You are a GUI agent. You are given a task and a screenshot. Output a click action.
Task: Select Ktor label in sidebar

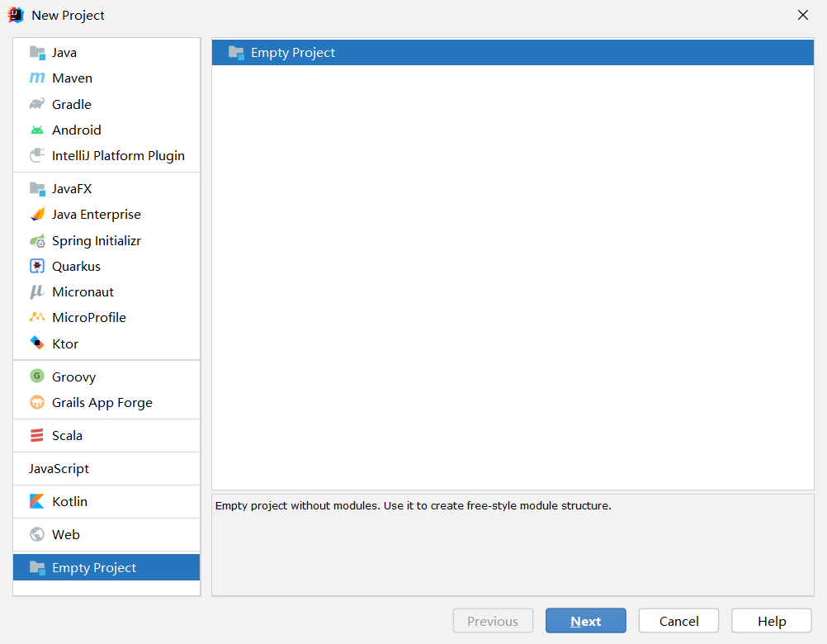(65, 344)
